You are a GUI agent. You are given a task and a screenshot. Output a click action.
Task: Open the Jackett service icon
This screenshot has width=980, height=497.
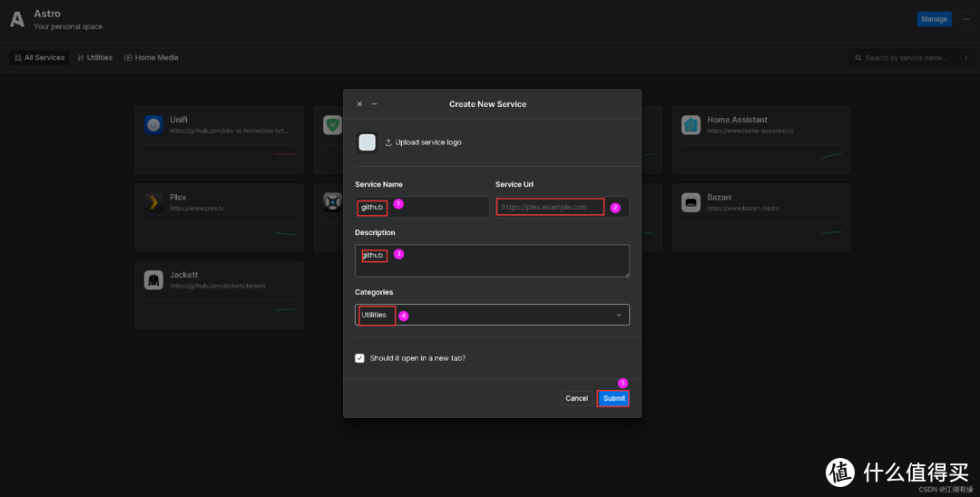pos(153,279)
